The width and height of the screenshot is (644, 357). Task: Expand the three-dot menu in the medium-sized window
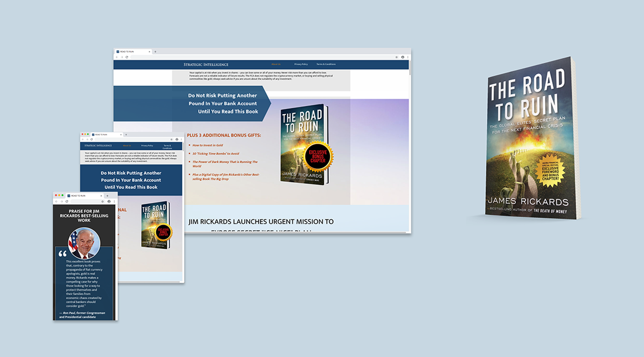click(x=181, y=139)
